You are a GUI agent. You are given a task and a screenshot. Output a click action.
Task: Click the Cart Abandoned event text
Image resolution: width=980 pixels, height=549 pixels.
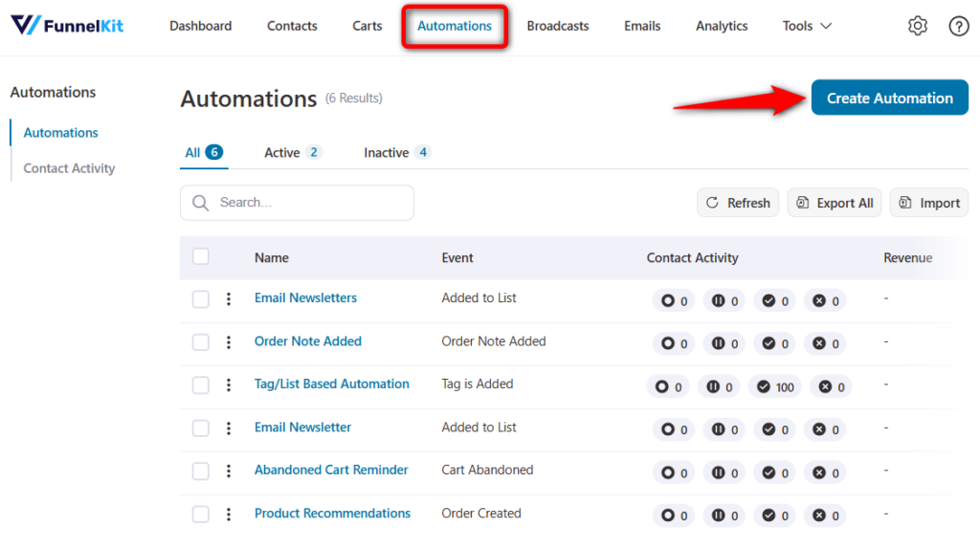[487, 470]
